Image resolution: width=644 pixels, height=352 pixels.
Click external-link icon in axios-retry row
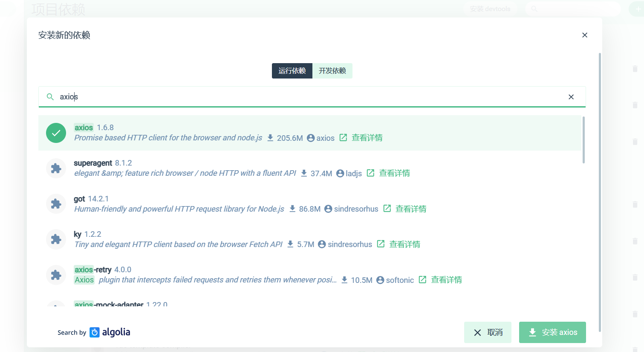(x=422, y=279)
